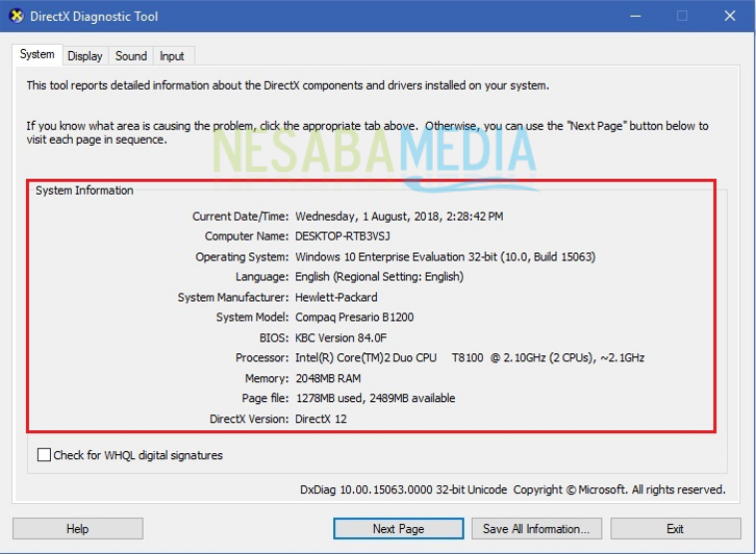
Task: Select computer name DESKTOP-RTB3VSJ
Action: pyautogui.click(x=342, y=236)
